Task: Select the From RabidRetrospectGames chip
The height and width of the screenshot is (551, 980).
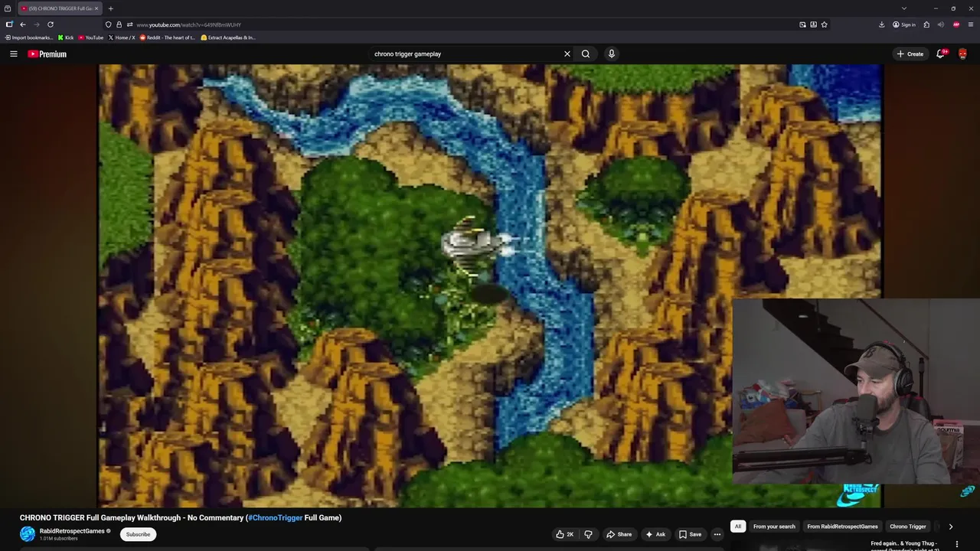Action: [842, 527]
